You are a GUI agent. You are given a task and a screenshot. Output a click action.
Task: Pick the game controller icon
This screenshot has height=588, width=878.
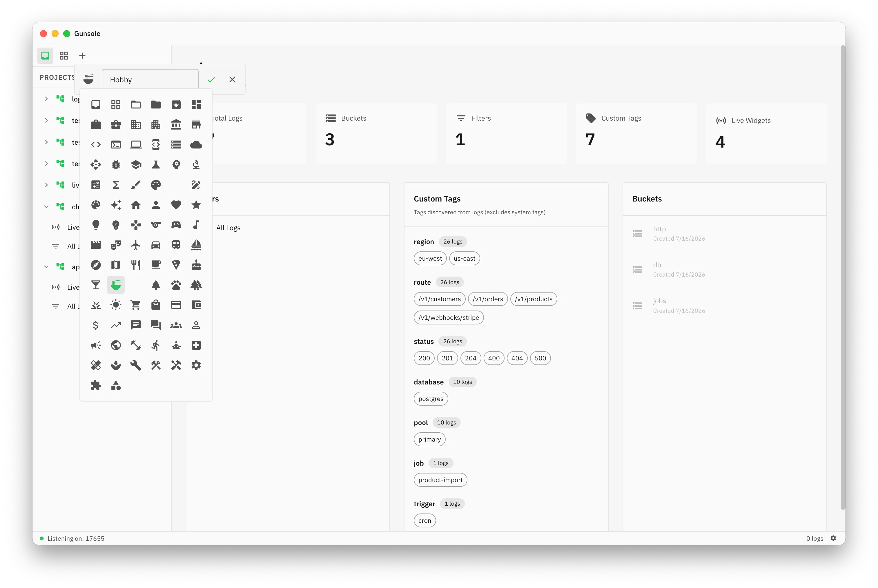point(176,225)
